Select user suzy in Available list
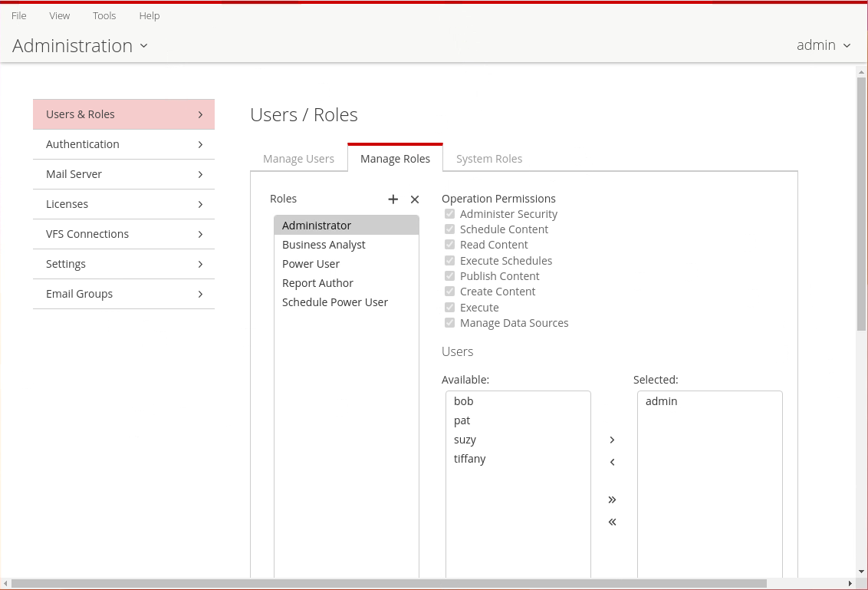868x590 pixels. point(465,440)
